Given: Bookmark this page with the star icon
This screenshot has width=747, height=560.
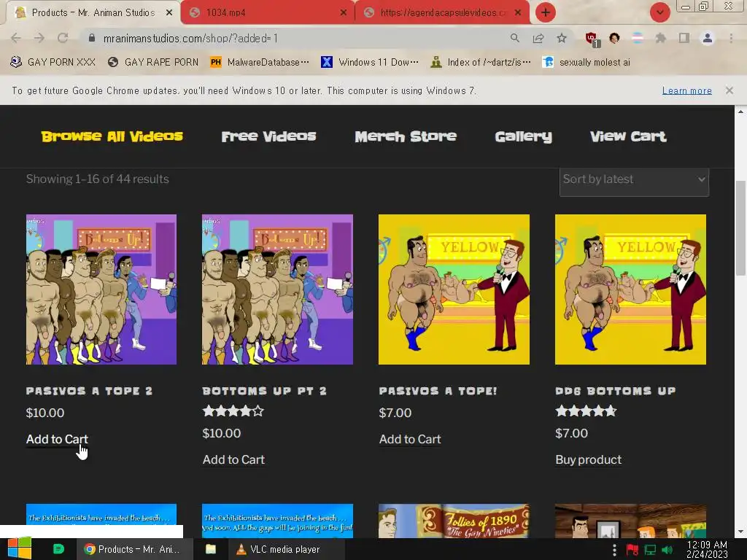Looking at the screenshot, I should [x=562, y=38].
